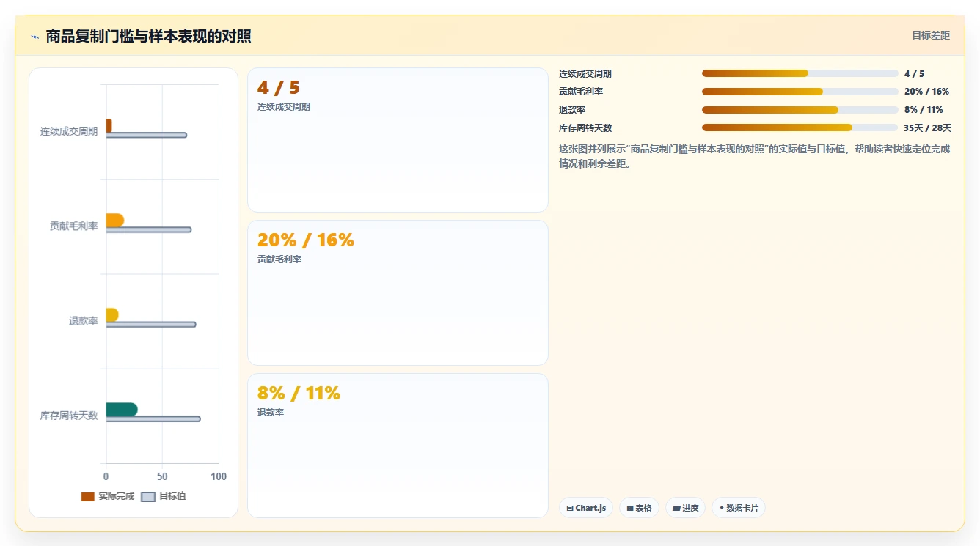Click the 8% / 11% progress value text
This screenshot has height=546, width=980.
point(924,110)
